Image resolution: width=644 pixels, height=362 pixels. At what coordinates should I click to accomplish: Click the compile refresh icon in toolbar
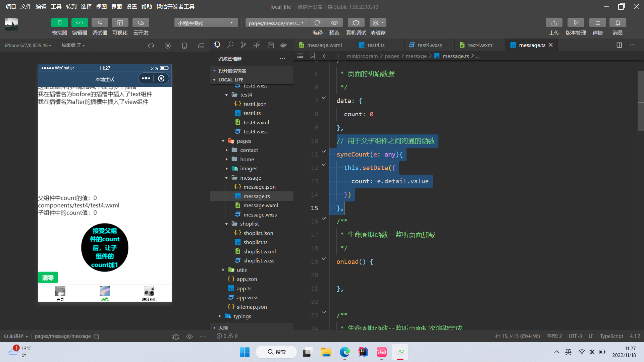click(x=317, y=23)
